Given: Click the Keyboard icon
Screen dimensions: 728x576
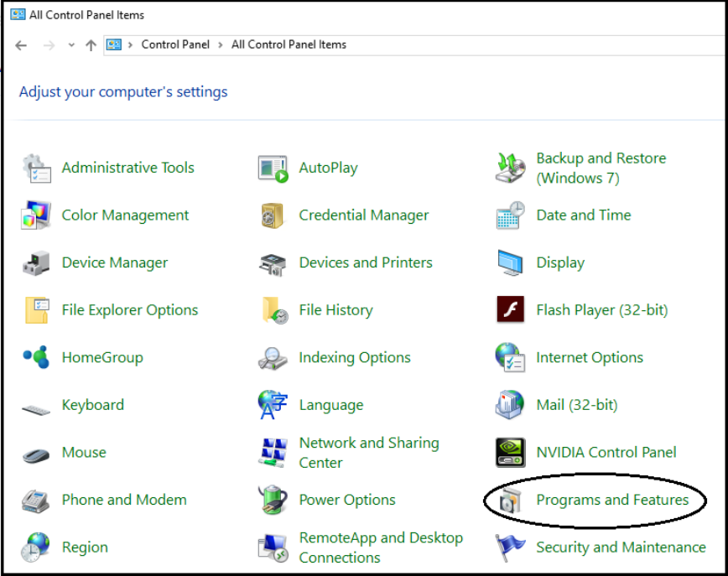Looking at the screenshot, I should [x=36, y=410].
